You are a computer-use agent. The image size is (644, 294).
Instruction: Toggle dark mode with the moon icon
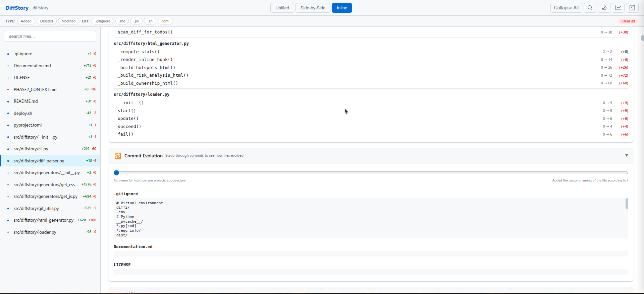604,8
